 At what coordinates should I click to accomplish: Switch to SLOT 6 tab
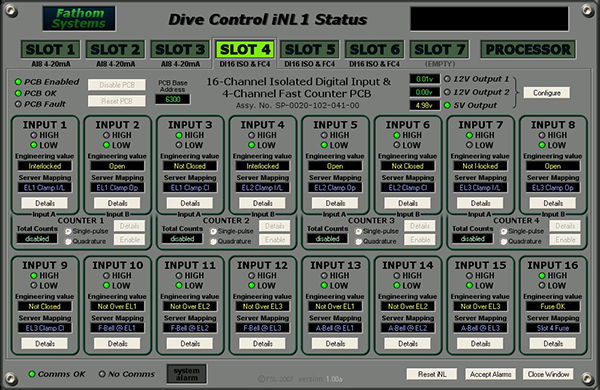tap(375, 49)
